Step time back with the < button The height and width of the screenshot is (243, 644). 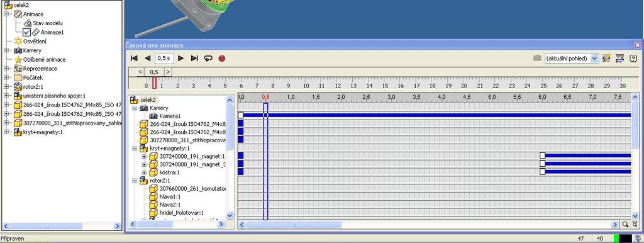(140, 72)
